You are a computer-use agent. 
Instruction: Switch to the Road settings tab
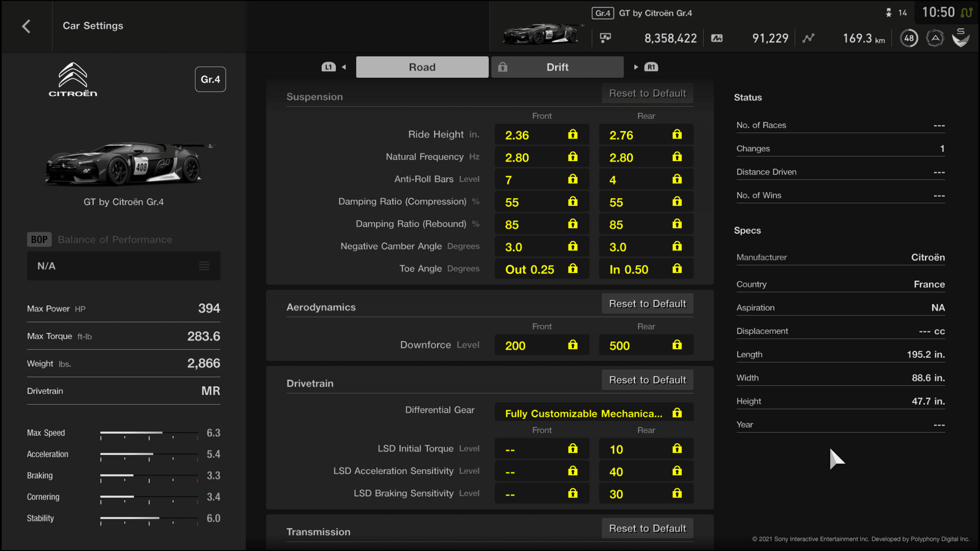[x=422, y=67]
